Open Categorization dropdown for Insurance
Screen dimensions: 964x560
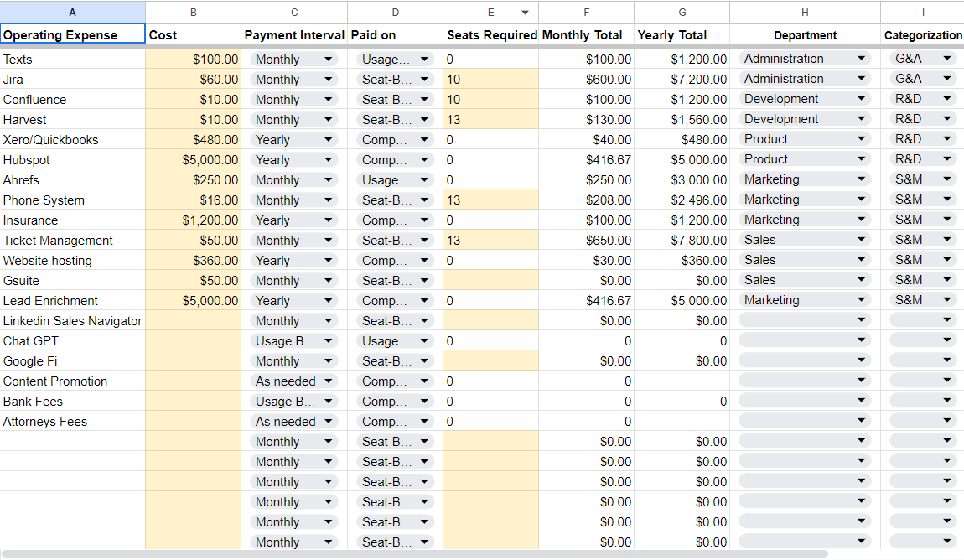click(924, 220)
